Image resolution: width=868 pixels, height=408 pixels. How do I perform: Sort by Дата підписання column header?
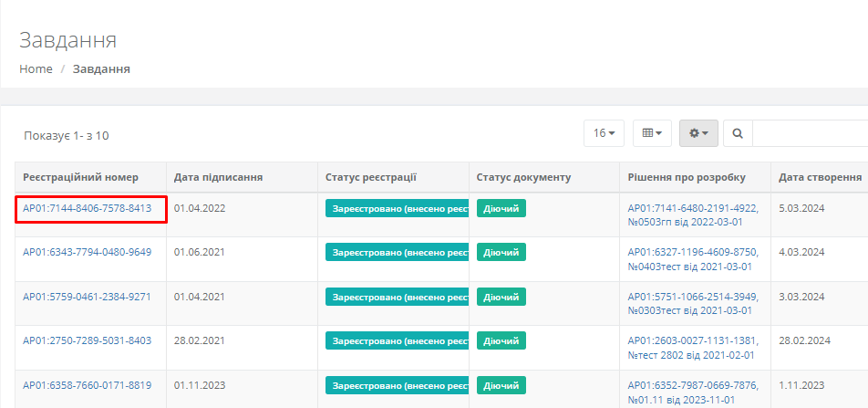click(x=219, y=177)
